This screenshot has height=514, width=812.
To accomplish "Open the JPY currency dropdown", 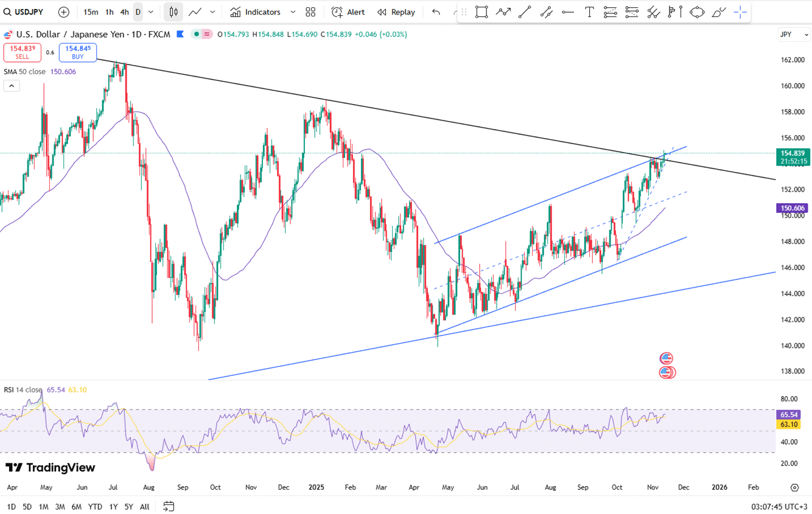I will click(794, 35).
